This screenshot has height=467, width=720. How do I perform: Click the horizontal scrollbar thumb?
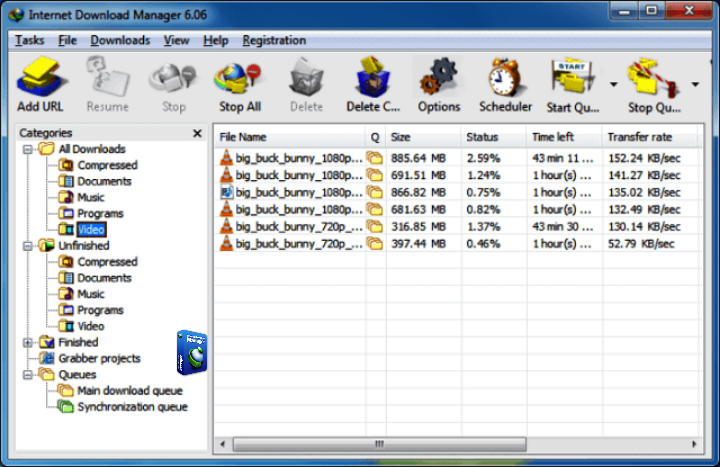click(379, 444)
